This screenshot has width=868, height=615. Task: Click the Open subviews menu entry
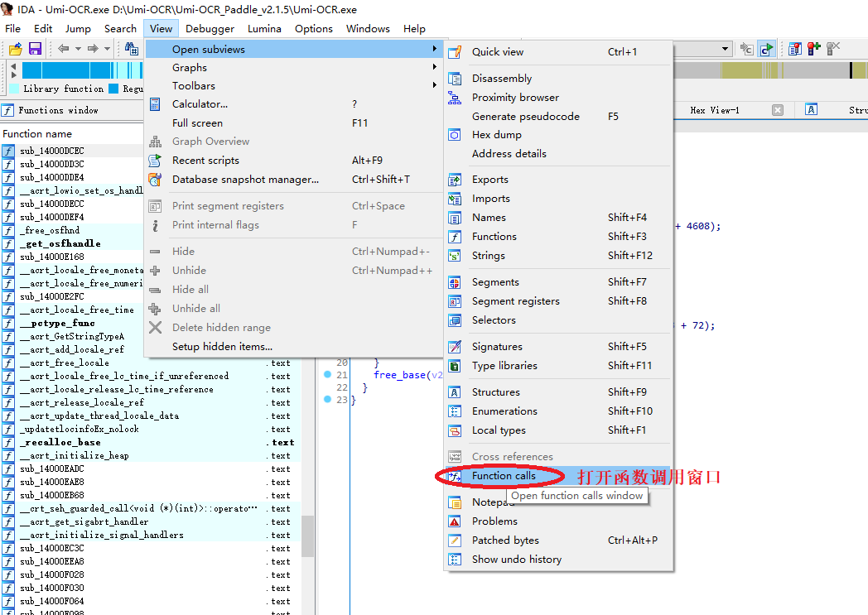click(293, 49)
